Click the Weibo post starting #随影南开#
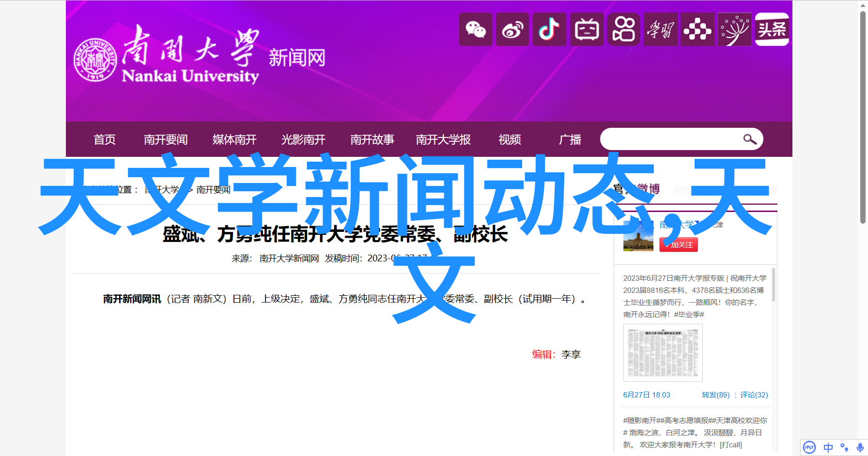This screenshot has height=456, width=868. pos(695,432)
